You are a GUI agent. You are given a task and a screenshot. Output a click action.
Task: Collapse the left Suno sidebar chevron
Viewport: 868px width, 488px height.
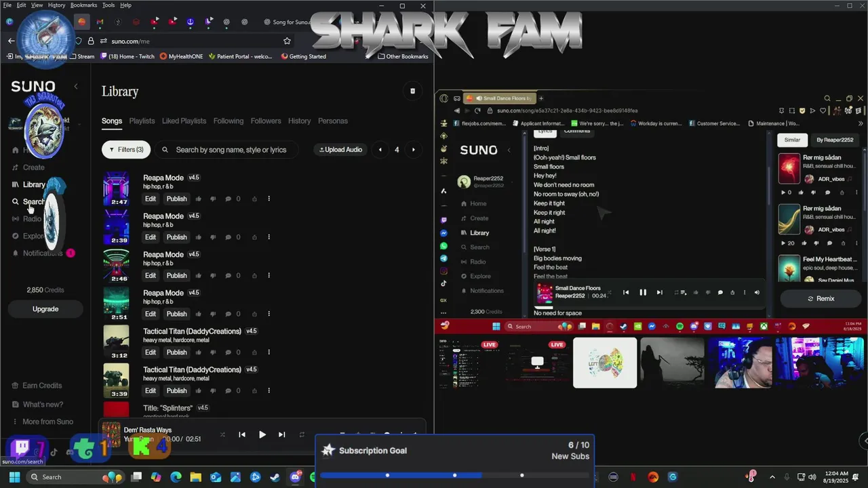[x=76, y=86]
